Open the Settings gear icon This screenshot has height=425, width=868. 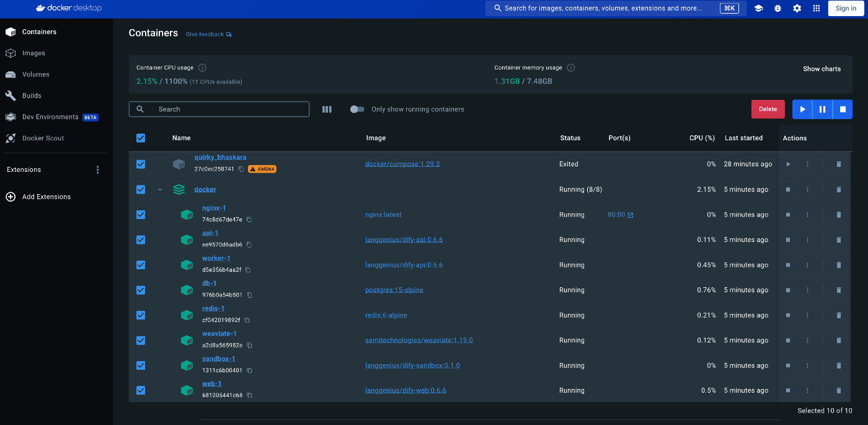pyautogui.click(x=797, y=8)
